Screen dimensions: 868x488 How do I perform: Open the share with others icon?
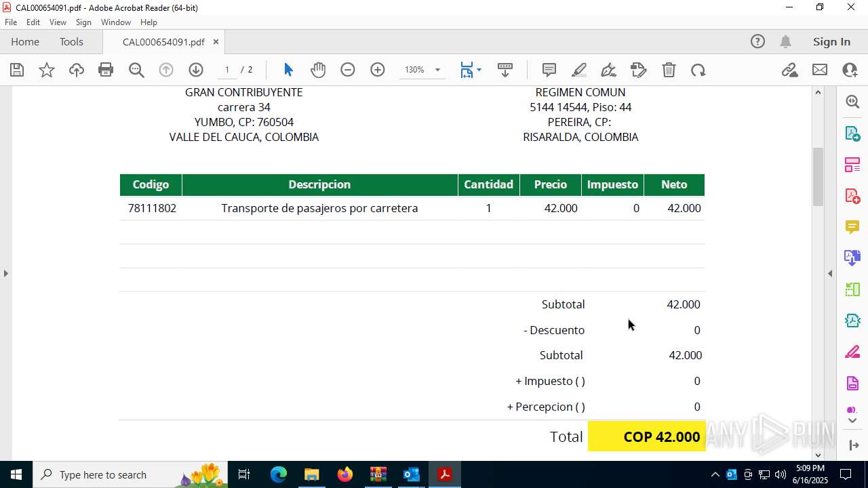850,70
